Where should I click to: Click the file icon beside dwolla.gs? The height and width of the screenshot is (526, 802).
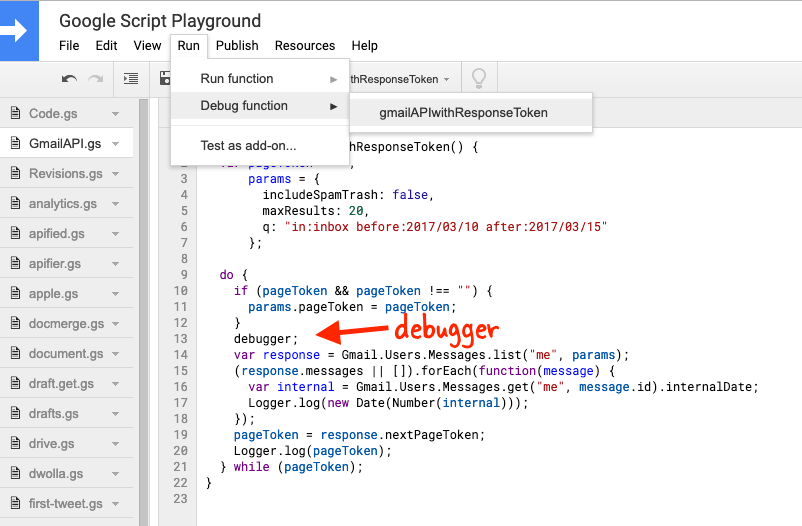coord(15,473)
